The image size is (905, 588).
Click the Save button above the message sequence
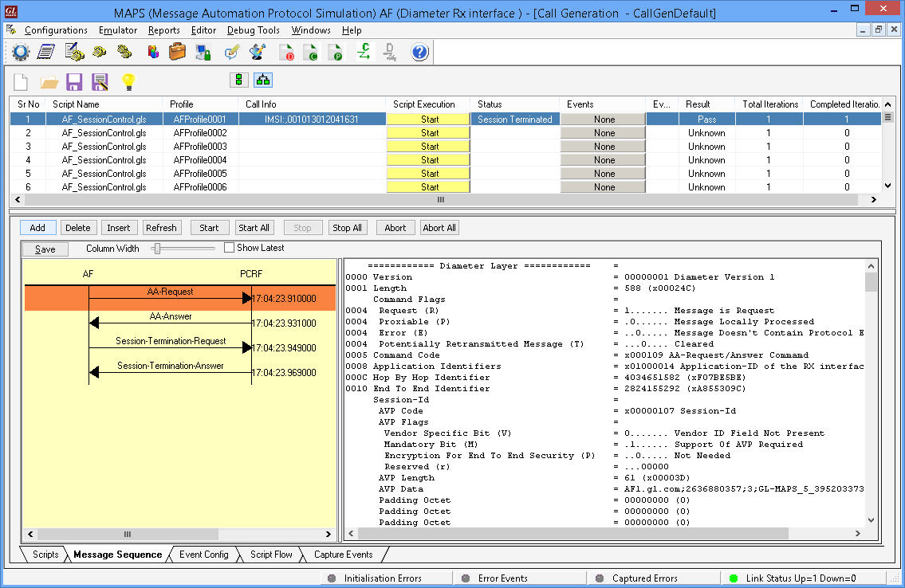pyautogui.click(x=45, y=249)
